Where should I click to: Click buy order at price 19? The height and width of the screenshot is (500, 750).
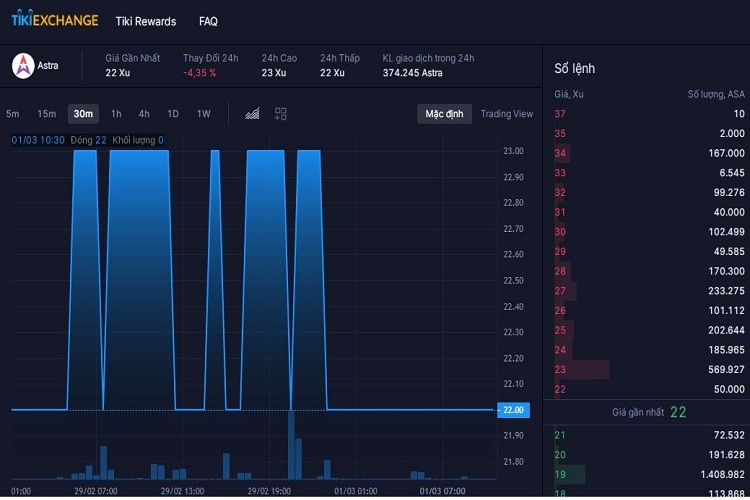[x=648, y=474]
